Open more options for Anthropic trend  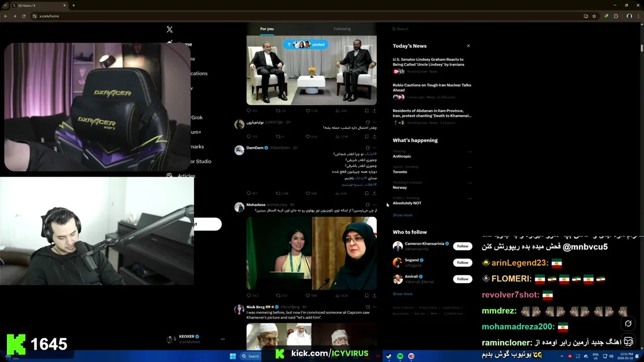470,151
